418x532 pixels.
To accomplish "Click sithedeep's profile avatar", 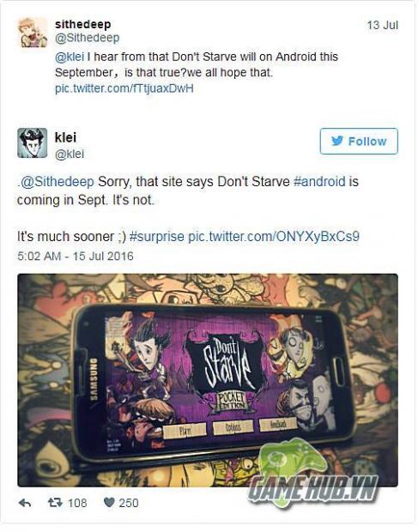I will pyautogui.click(x=33, y=33).
